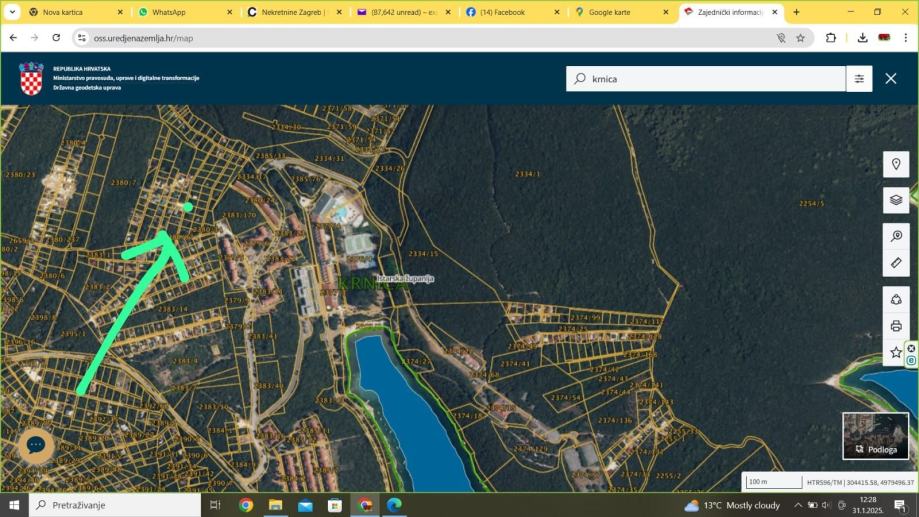Click the Podloga basemap thumbnail

875,436
